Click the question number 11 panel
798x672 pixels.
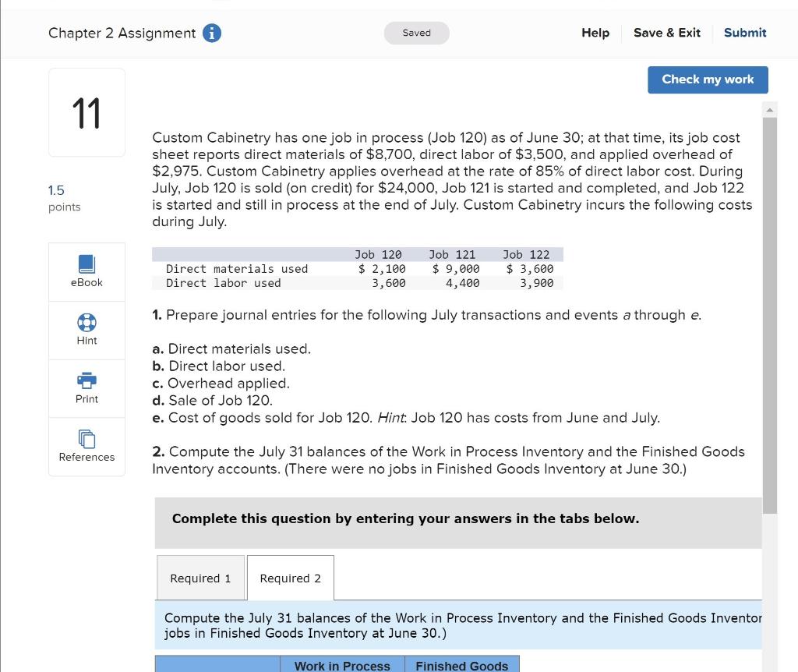(x=86, y=111)
